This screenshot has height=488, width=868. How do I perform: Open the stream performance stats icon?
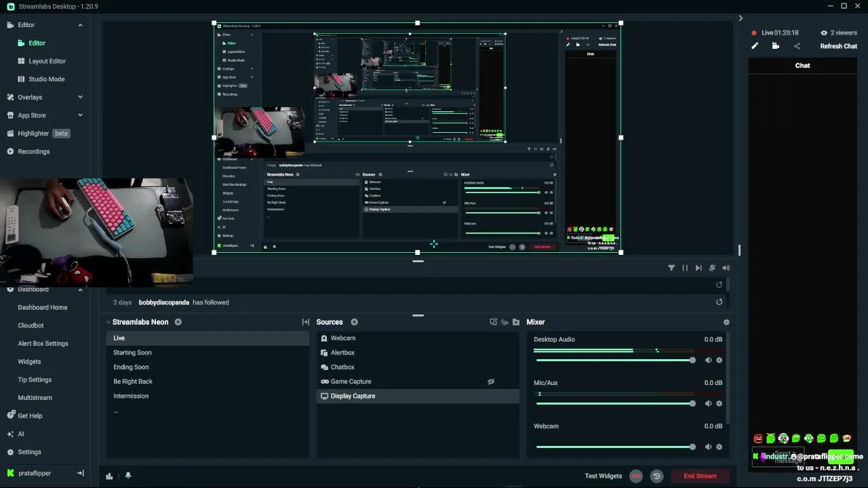[x=109, y=476]
